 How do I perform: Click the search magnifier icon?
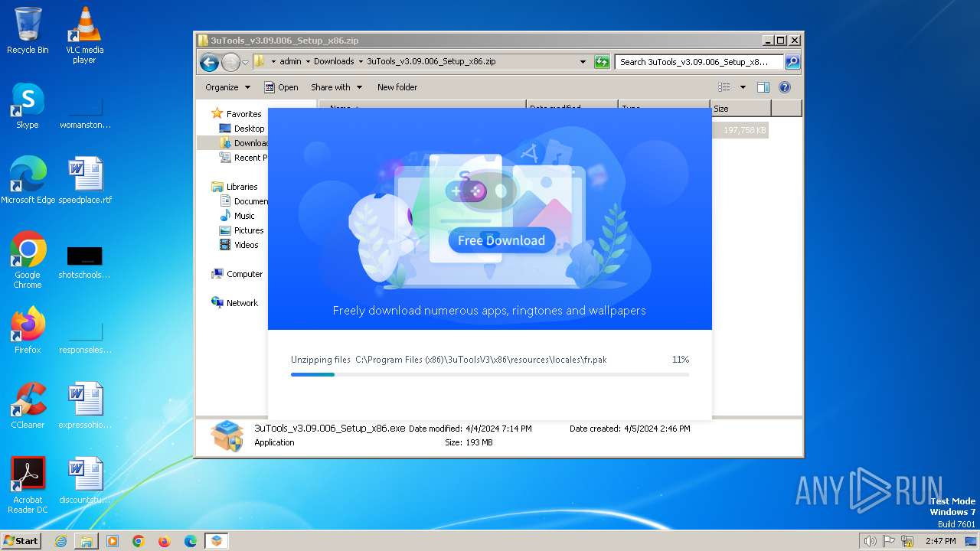coord(792,62)
